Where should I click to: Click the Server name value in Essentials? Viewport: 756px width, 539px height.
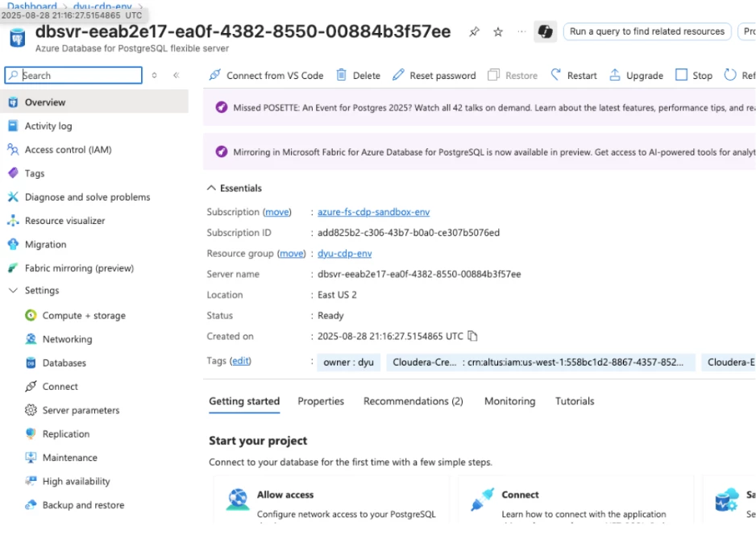coord(419,274)
